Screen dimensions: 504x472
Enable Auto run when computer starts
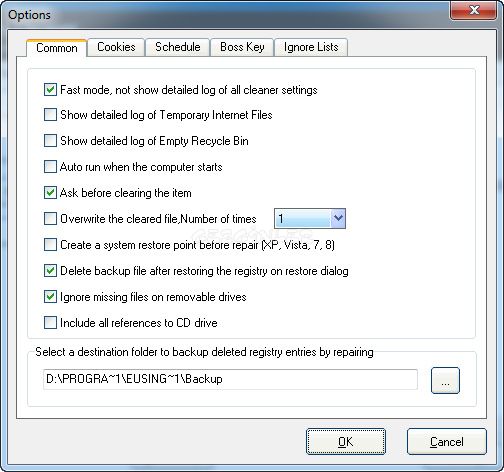click(50, 166)
